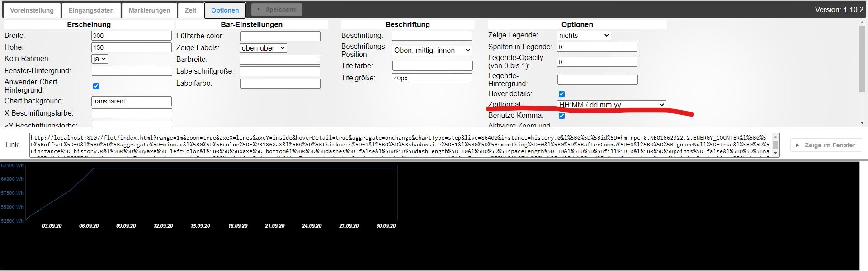Viewport: 868px width, 271px height.
Task: Edit the Chart background field
Action: 132,101
